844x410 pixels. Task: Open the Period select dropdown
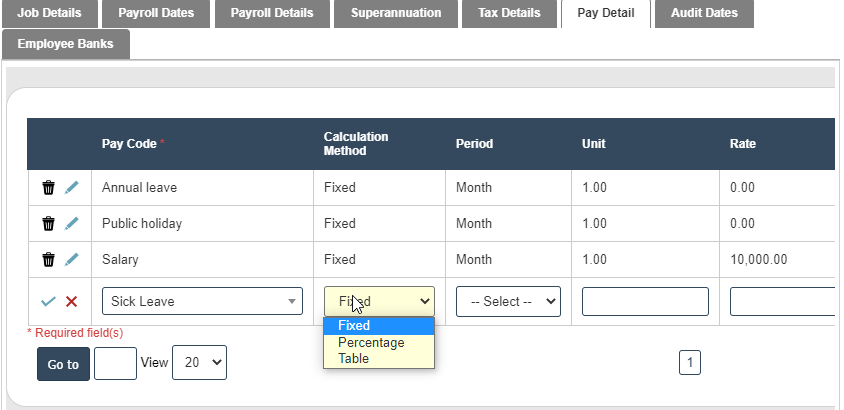pyautogui.click(x=508, y=301)
